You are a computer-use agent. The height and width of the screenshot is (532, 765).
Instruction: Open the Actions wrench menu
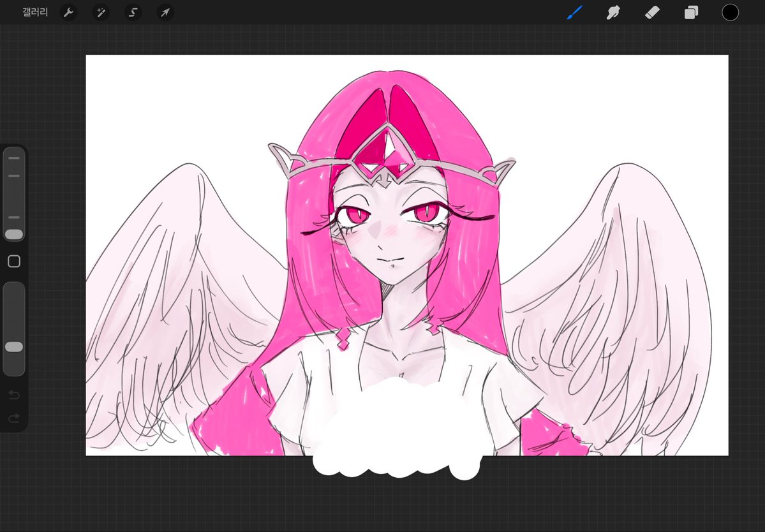tap(68, 12)
